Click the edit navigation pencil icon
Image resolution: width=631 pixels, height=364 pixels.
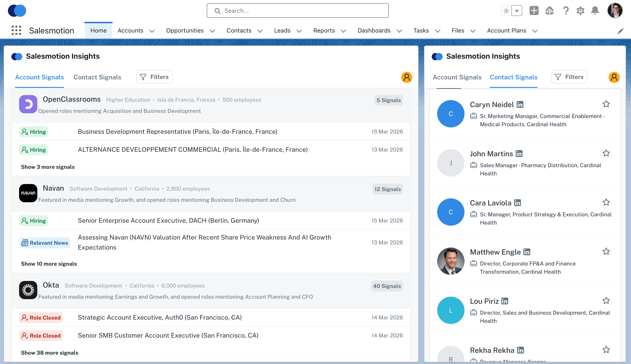tap(620, 31)
